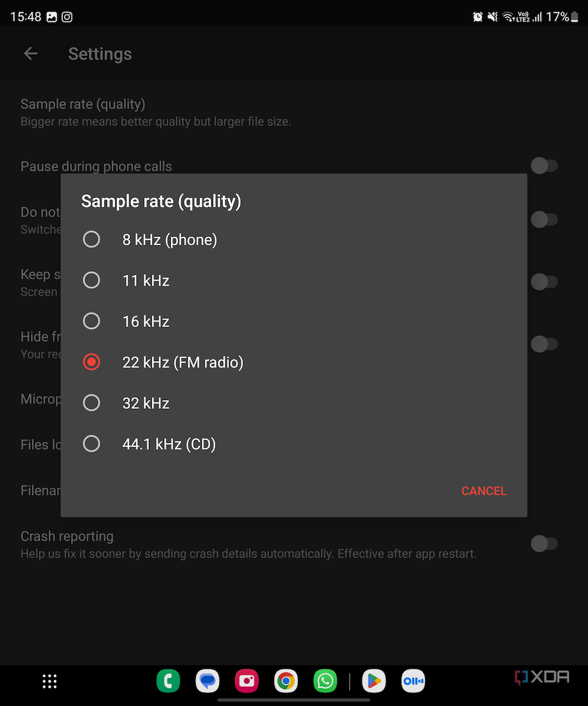Open the blue Messages app
This screenshot has height=706, width=588.
207,681
